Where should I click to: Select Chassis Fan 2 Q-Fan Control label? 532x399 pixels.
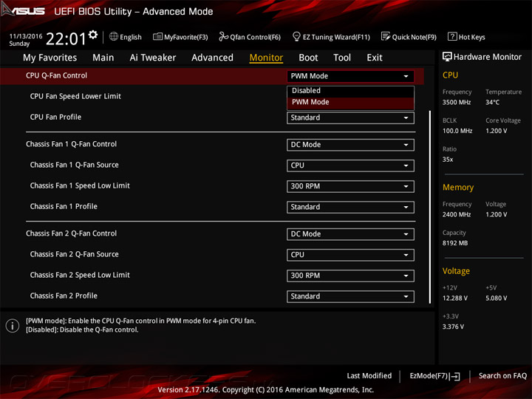tap(71, 233)
